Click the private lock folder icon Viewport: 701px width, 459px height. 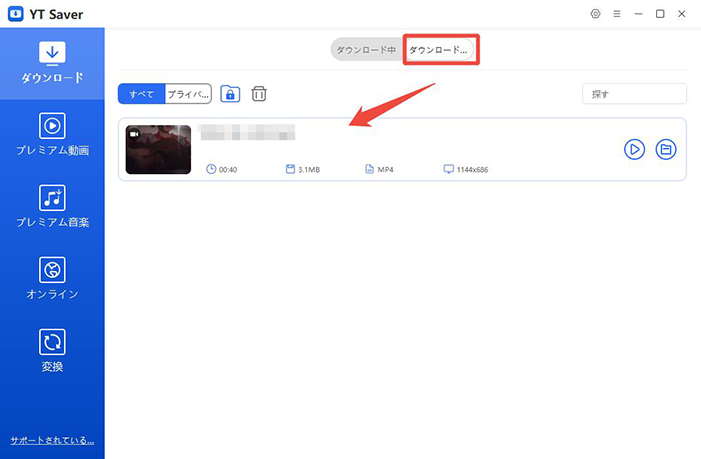pyautogui.click(x=231, y=94)
